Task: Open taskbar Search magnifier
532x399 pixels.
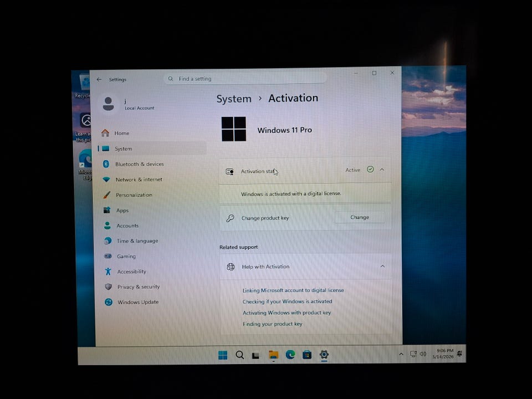Action: (239, 355)
